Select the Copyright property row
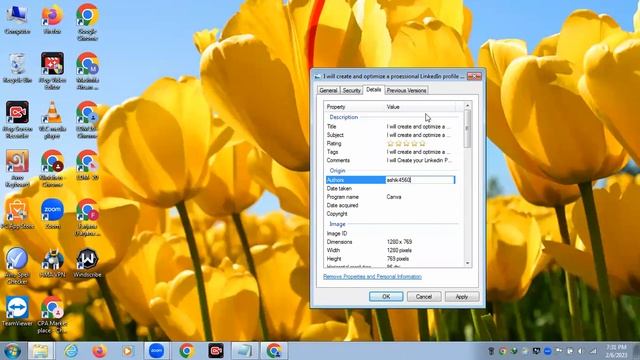640x360 pixels. 392,214
